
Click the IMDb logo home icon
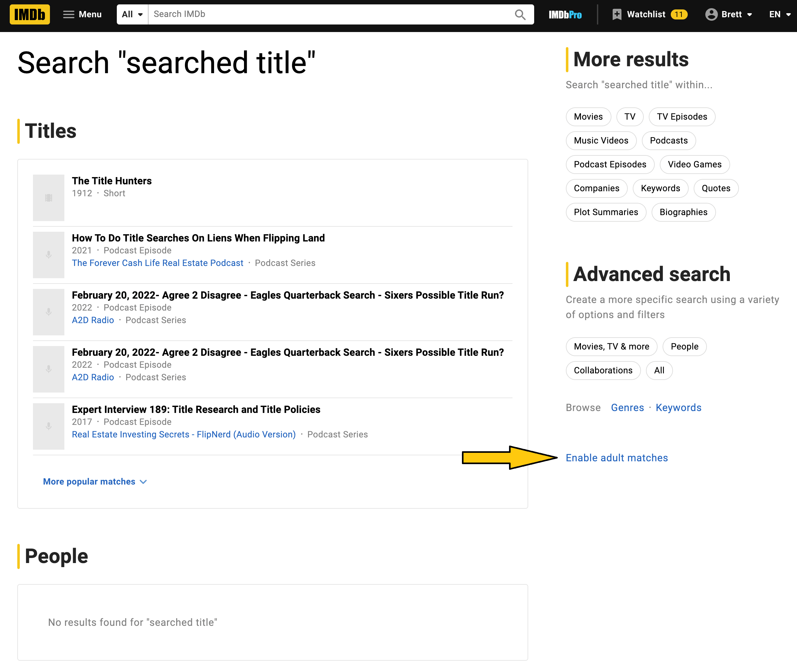30,14
